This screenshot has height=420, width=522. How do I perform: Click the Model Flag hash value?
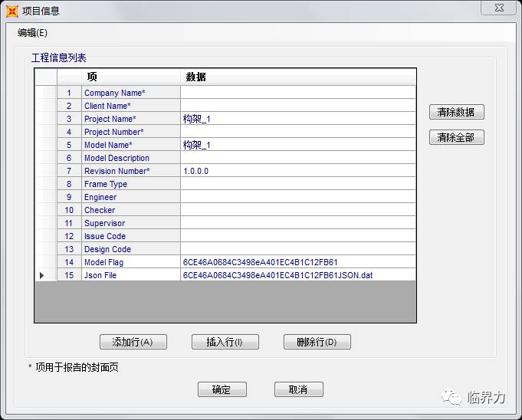(298, 262)
